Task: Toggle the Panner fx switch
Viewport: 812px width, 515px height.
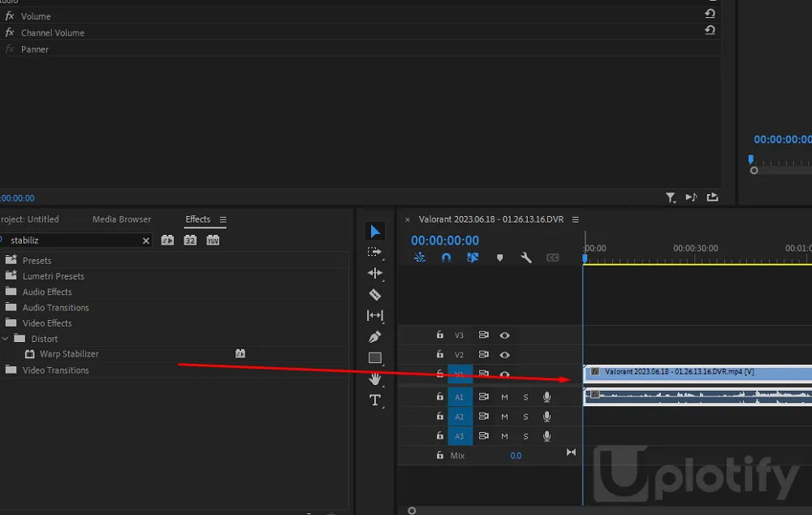Action: click(9, 50)
